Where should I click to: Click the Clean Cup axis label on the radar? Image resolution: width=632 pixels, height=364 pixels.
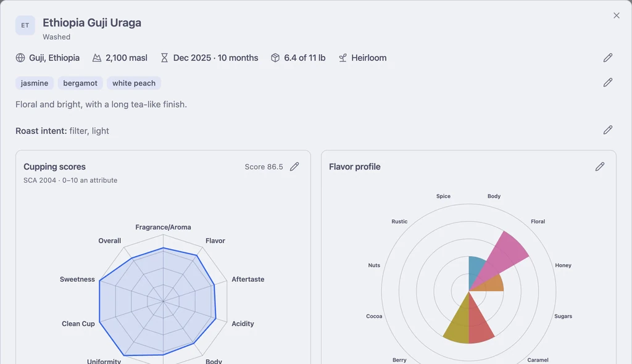(x=78, y=324)
